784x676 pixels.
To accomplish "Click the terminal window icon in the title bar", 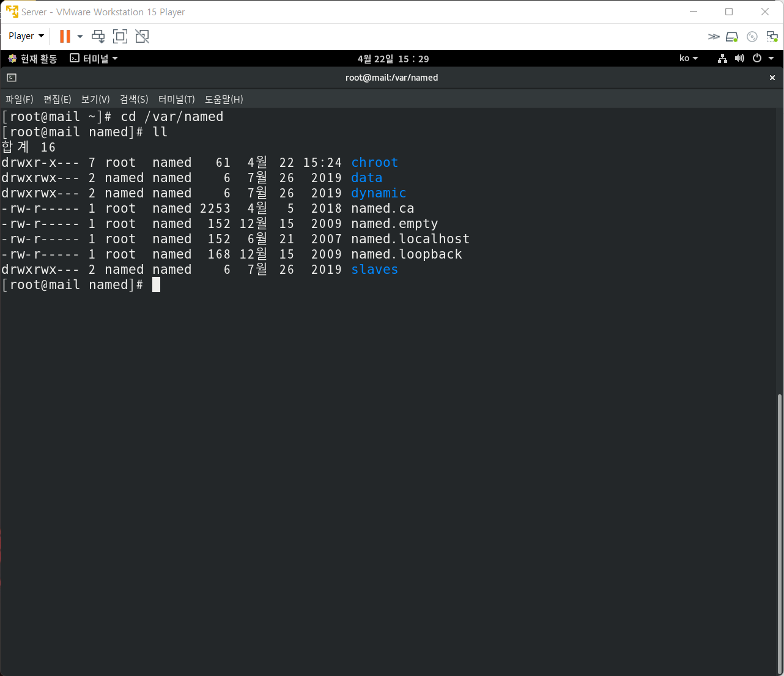I will 12,78.
